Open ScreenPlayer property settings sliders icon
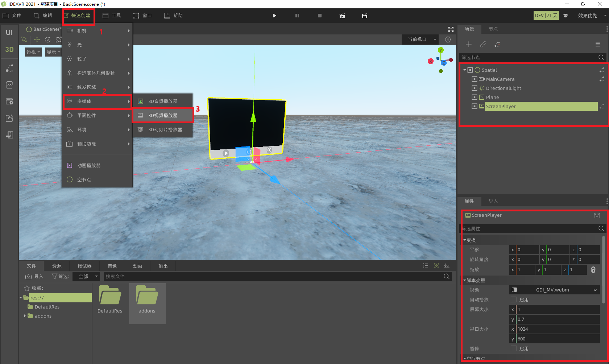Image resolution: width=609 pixels, height=364 pixels. pos(597,215)
